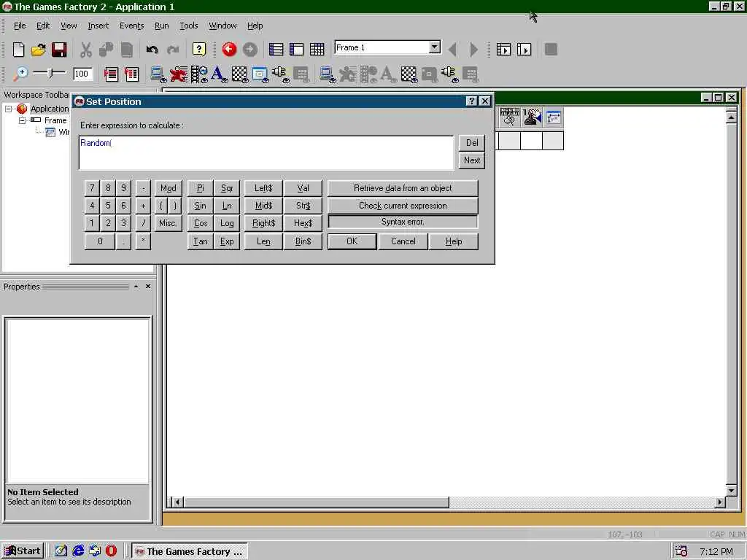Close the Properties panel
Viewport: 747px width, 560px height.
pyautogui.click(x=147, y=286)
